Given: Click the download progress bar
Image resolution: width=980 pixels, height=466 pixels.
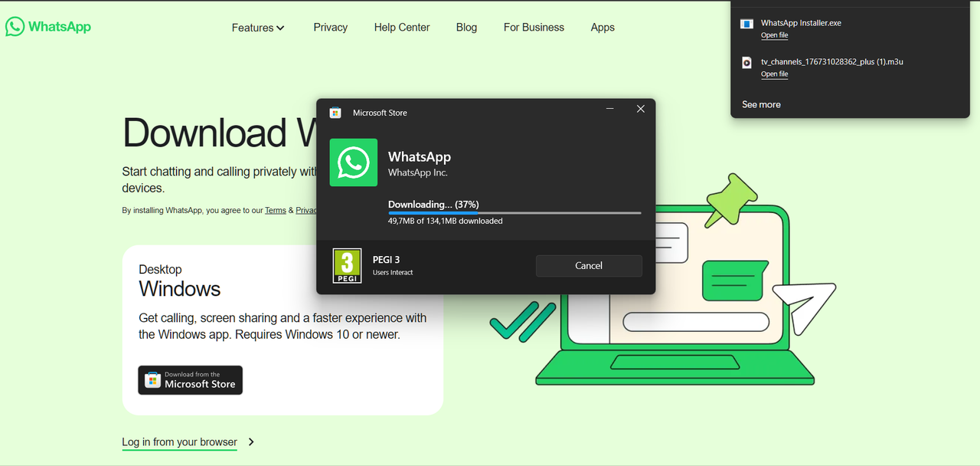Looking at the screenshot, I should 514,213.
